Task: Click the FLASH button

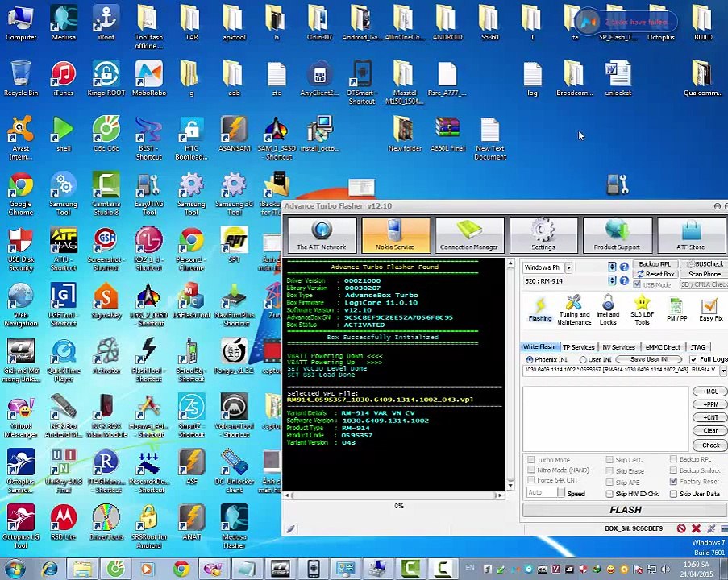Action: point(626,510)
